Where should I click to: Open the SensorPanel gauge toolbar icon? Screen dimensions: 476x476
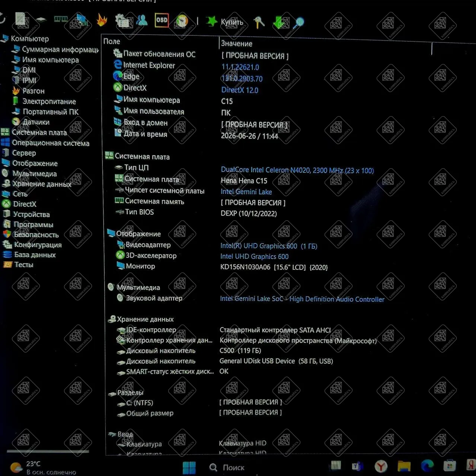coord(182,21)
